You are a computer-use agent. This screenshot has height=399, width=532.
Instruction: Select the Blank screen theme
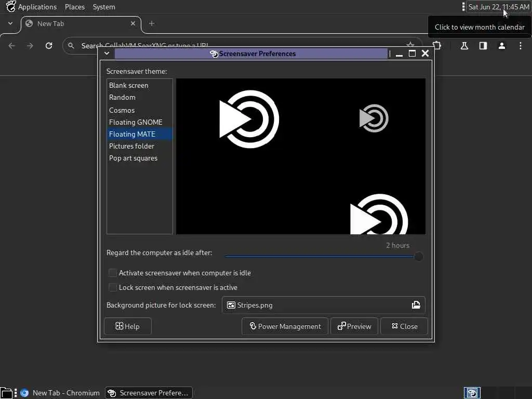tap(139, 86)
